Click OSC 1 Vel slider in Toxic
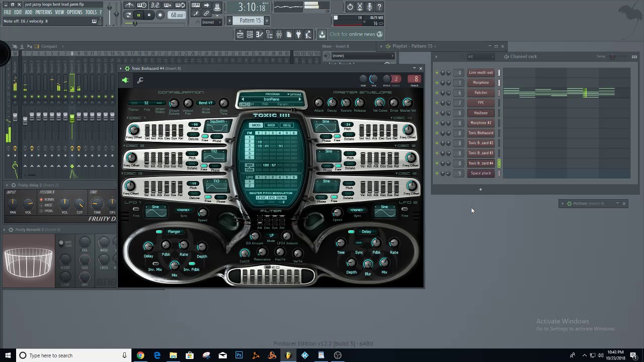Screen dimensions: 644x362 (x=147, y=130)
